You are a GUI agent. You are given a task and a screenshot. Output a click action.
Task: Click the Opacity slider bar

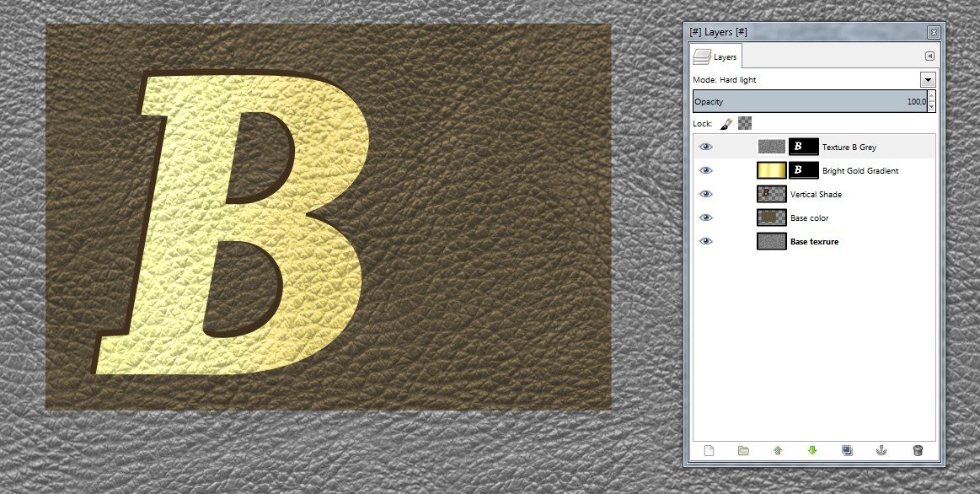tap(807, 101)
